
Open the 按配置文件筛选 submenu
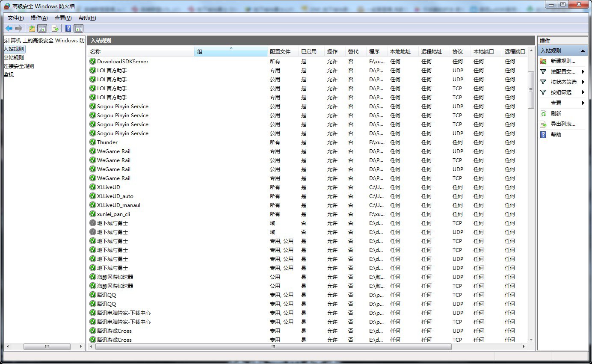pos(562,72)
